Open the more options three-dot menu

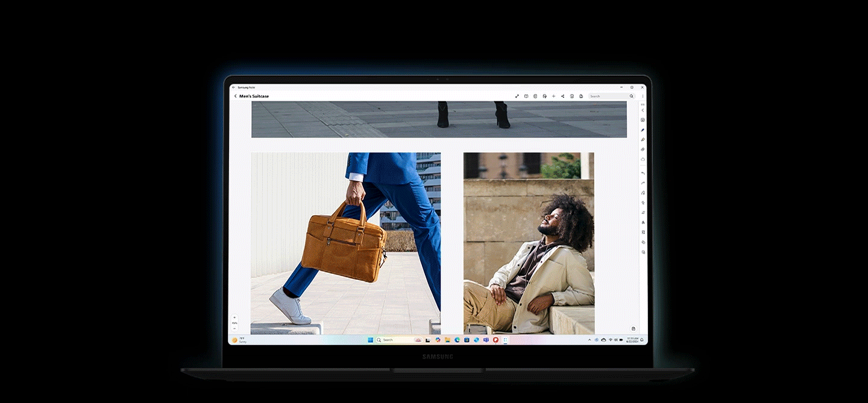pyautogui.click(x=643, y=96)
